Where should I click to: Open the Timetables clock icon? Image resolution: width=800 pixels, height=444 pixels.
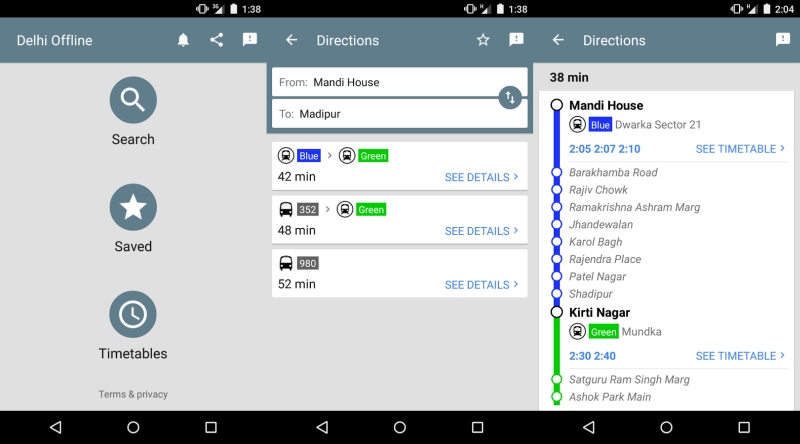(x=133, y=314)
